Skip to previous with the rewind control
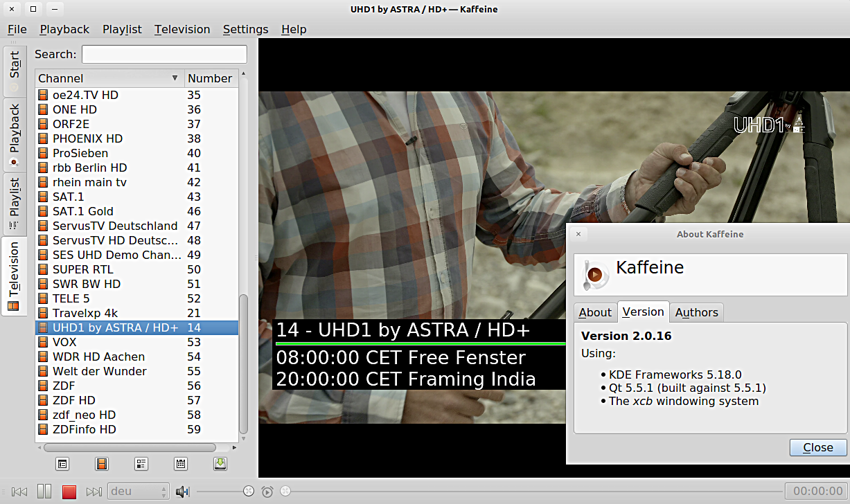Viewport: 850px width, 504px height. (19, 492)
